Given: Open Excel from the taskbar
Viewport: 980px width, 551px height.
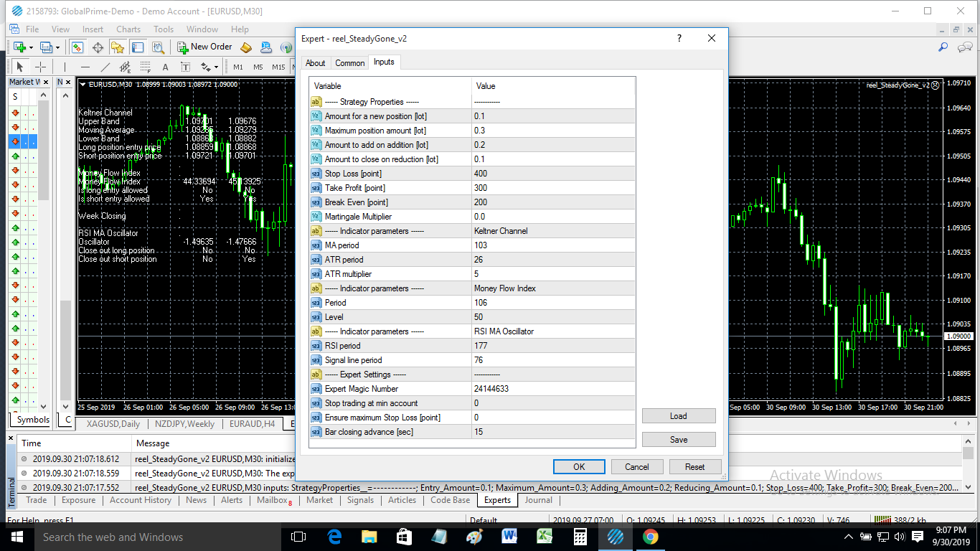Looking at the screenshot, I should [545, 537].
